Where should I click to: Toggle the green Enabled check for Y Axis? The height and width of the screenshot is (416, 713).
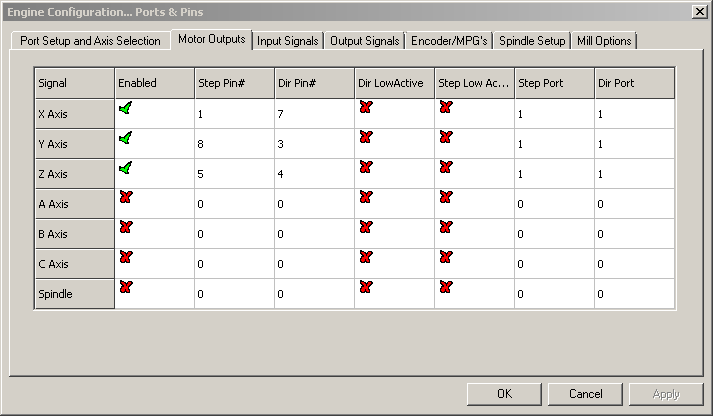[125, 138]
